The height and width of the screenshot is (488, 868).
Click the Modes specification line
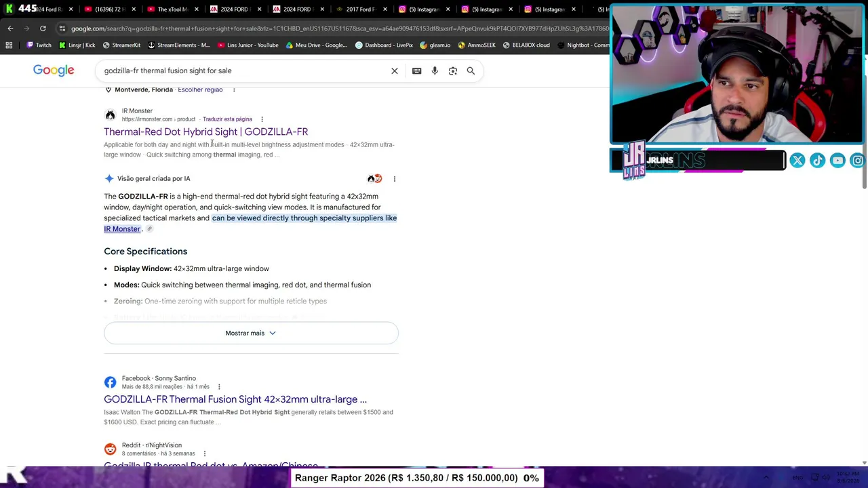pos(242,285)
